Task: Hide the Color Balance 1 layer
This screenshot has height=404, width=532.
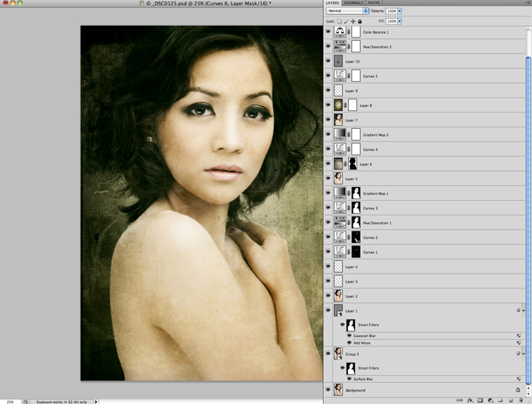Action: click(329, 32)
